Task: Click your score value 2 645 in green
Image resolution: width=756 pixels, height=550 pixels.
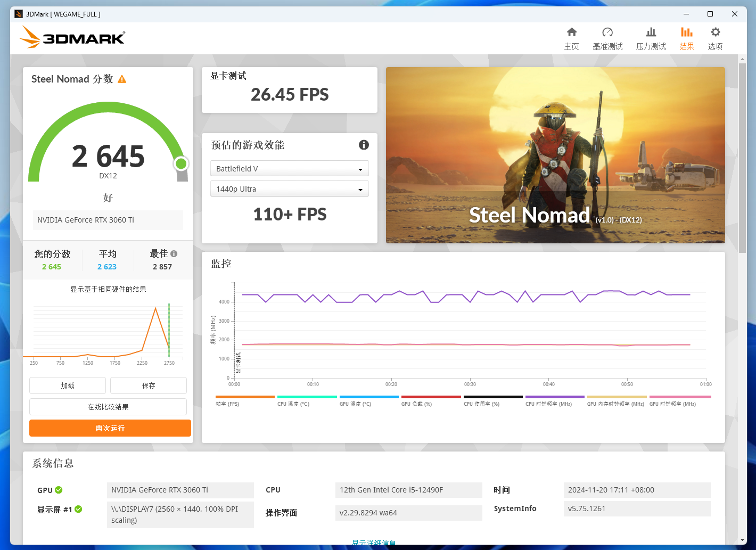Action: (52, 267)
